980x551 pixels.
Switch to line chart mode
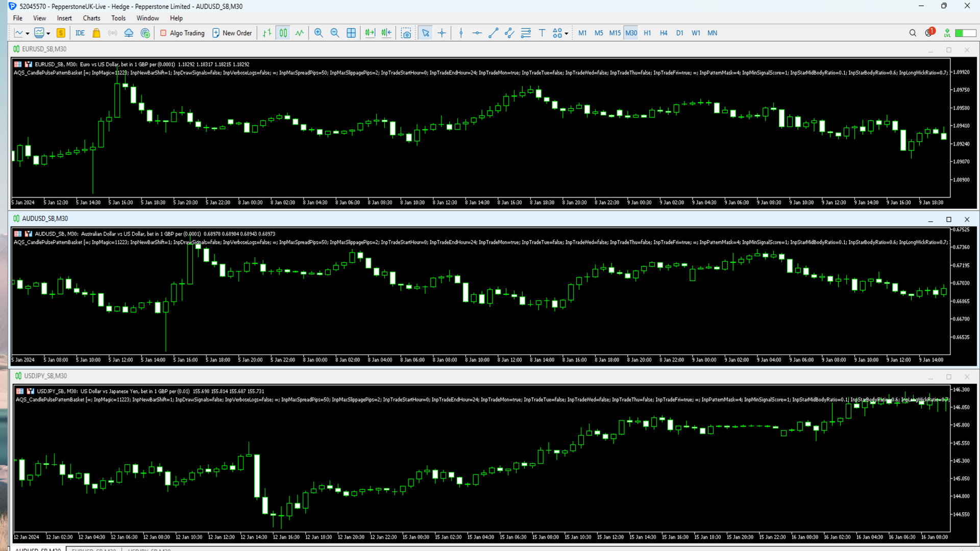coord(300,33)
